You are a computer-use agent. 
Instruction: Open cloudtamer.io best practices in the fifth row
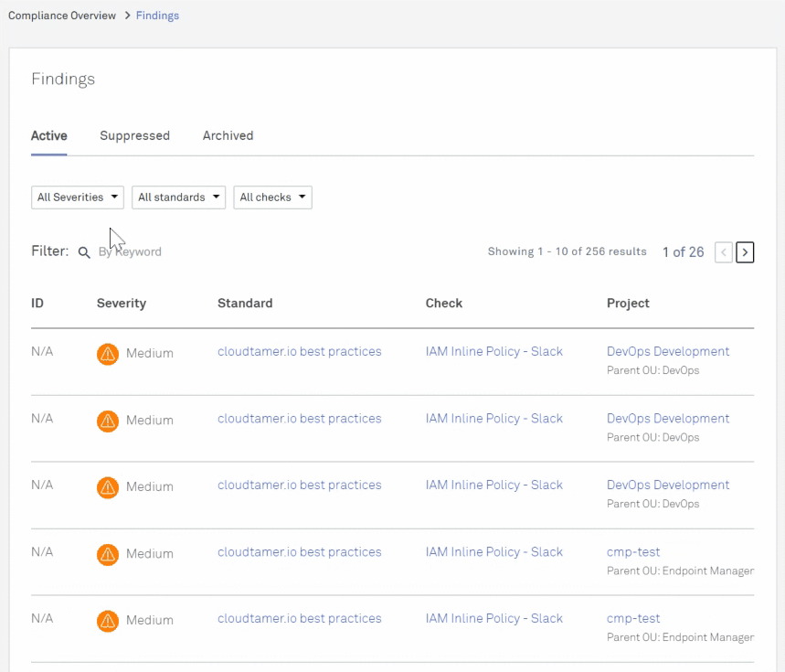pyautogui.click(x=300, y=619)
